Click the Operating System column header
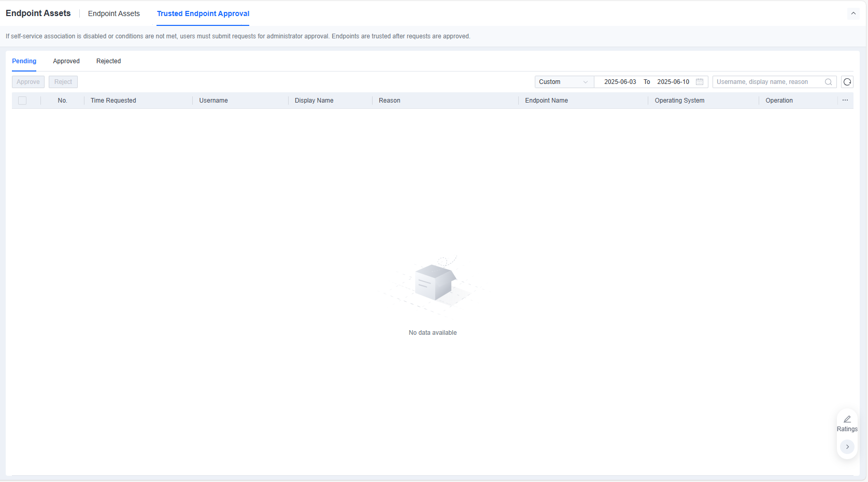868x482 pixels. (680, 101)
